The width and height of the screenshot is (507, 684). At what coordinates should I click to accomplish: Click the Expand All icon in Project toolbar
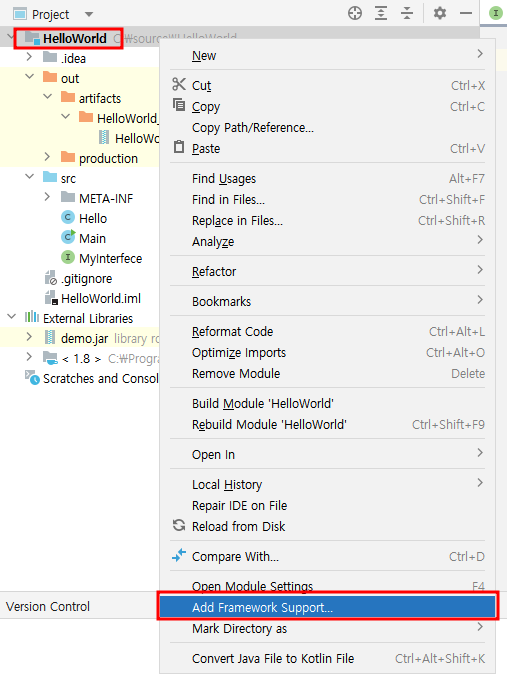381,14
